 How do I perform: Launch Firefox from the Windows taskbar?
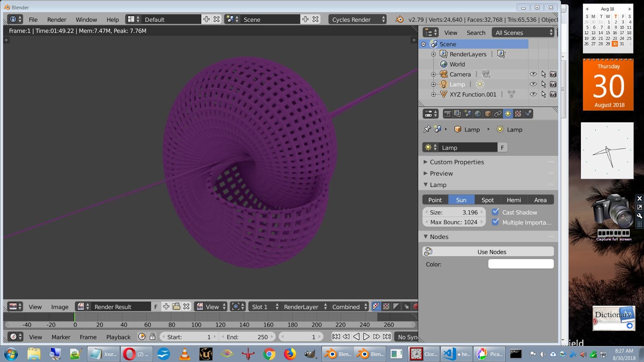click(289, 354)
